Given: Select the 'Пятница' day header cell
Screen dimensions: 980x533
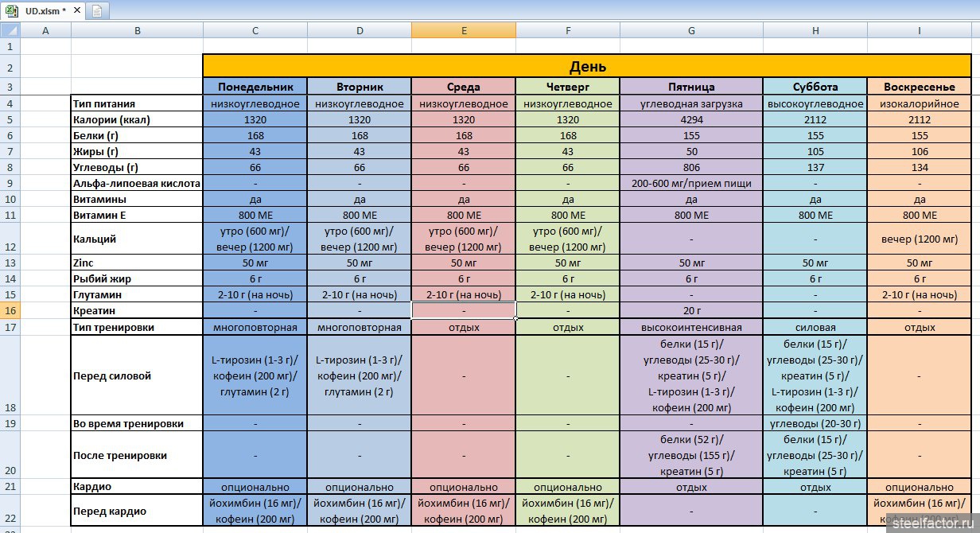Looking at the screenshot, I should pos(691,87).
